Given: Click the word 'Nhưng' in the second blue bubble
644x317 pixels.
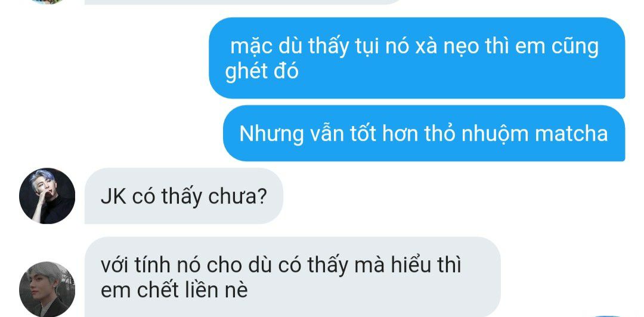Looking at the screenshot, I should point(271,134).
